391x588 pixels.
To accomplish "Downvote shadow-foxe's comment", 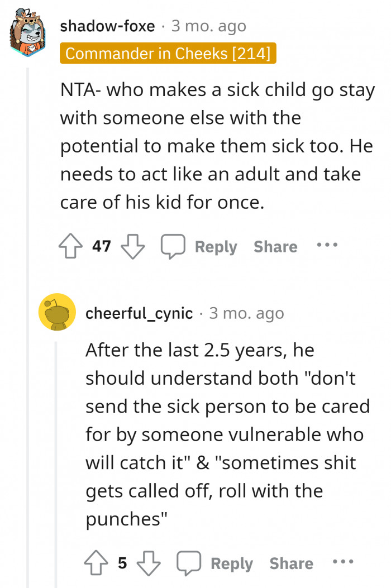I will point(132,246).
